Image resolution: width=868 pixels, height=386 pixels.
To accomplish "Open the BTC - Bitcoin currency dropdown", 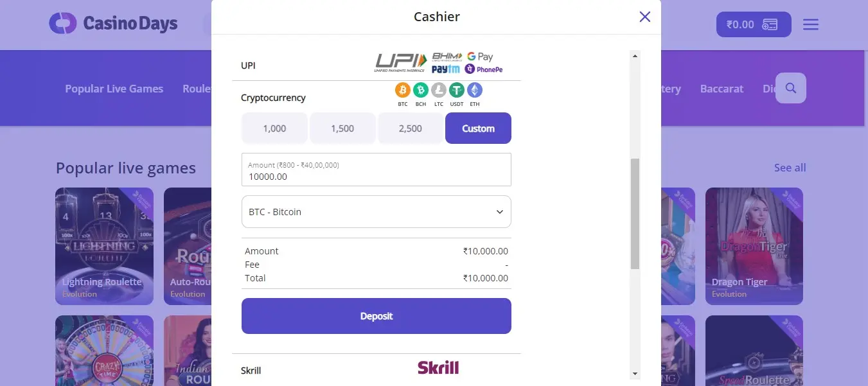I will tap(376, 212).
